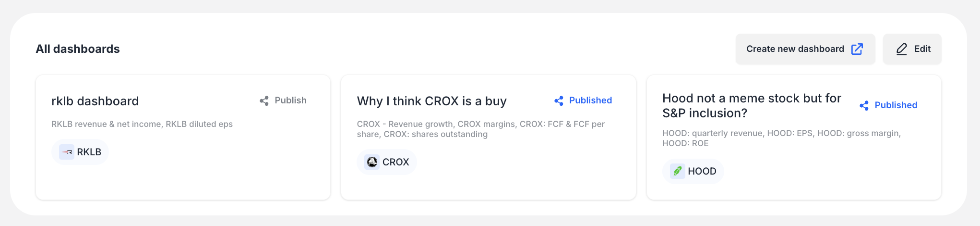The height and width of the screenshot is (226, 980).
Task: Open the rklb dashboard title
Action: coord(95,101)
